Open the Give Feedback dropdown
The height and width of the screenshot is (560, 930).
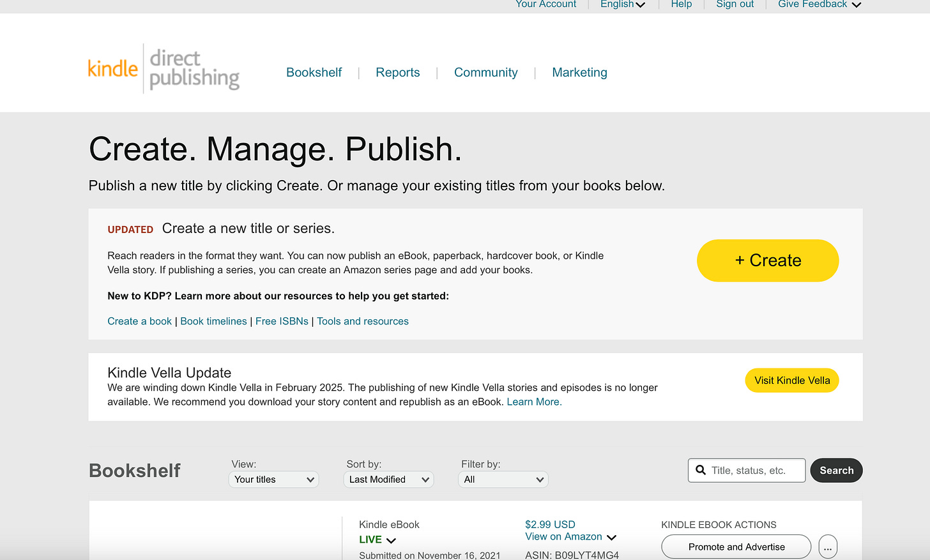coord(819,4)
